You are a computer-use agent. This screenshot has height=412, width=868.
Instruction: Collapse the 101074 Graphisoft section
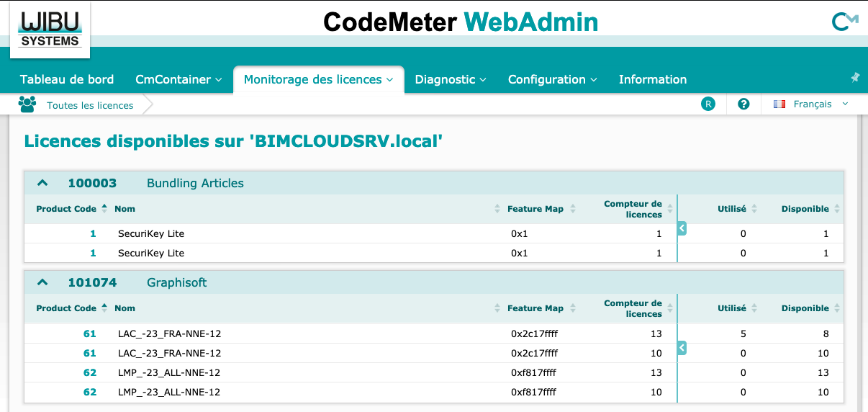tap(42, 282)
